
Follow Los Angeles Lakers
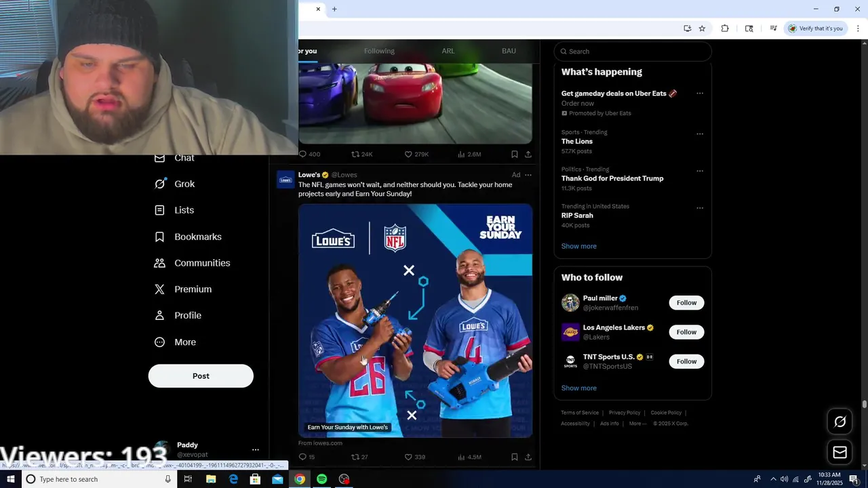(x=686, y=332)
